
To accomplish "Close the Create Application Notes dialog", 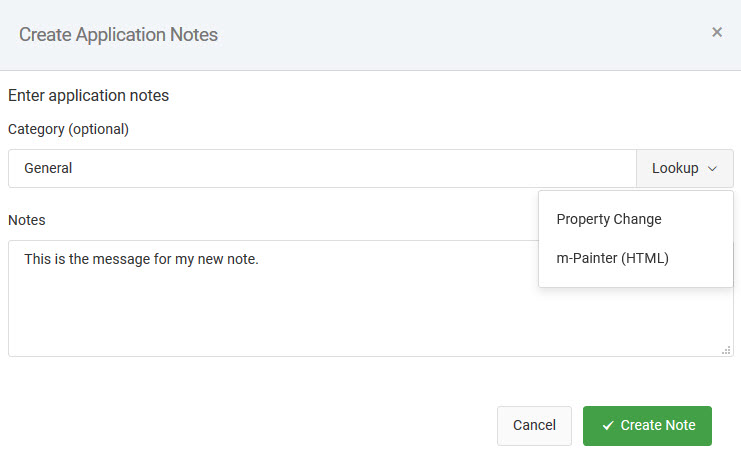I will [x=716, y=32].
